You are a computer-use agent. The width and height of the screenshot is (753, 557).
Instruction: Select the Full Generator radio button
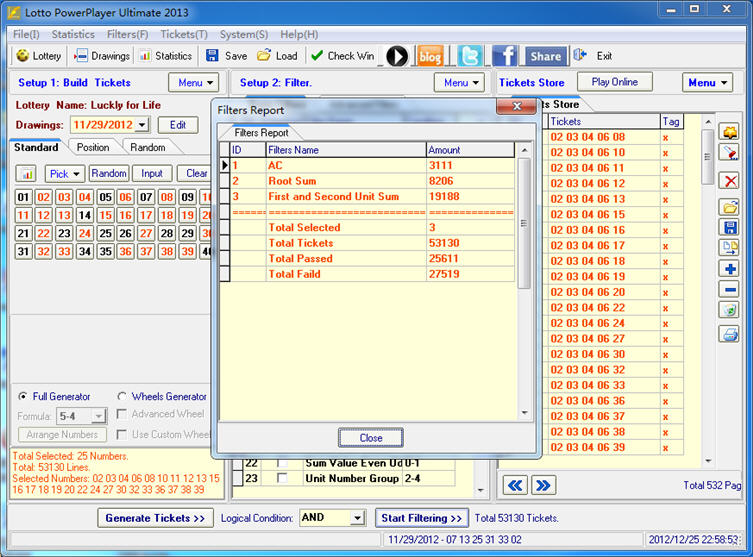coord(23,397)
